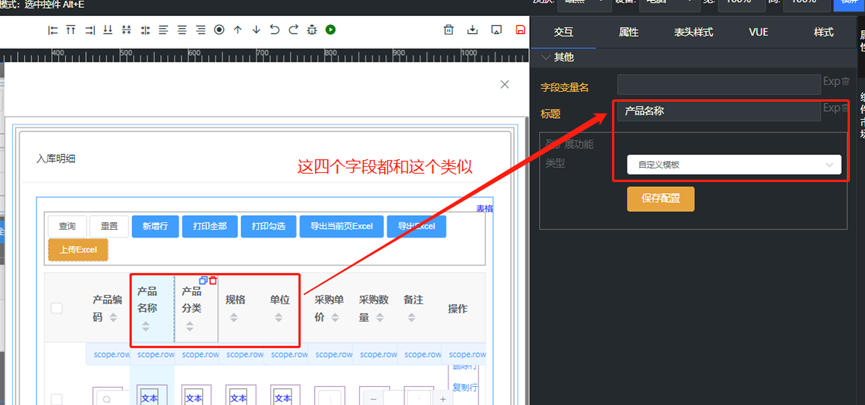This screenshot has height=405, width=865.
Task: Click the 保存配置 button
Action: point(660,199)
